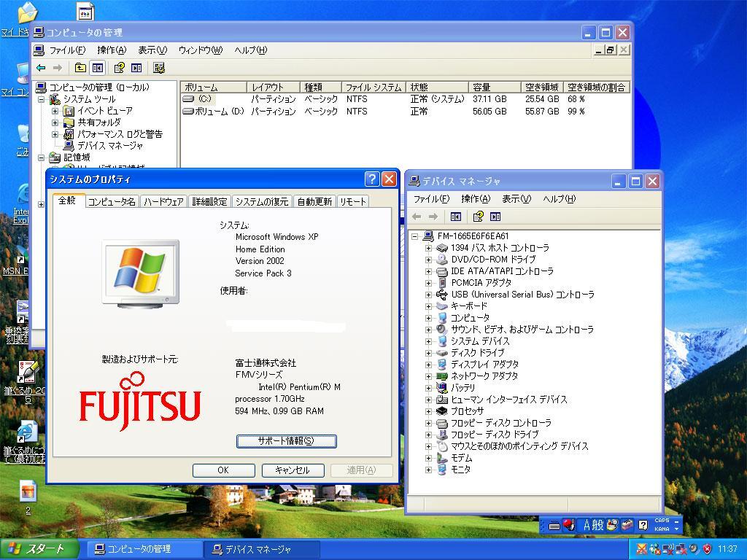The width and height of the screenshot is (747, 560).
Task: Click Back arrow in Computer Management toolbar
Action: pyautogui.click(x=41, y=68)
